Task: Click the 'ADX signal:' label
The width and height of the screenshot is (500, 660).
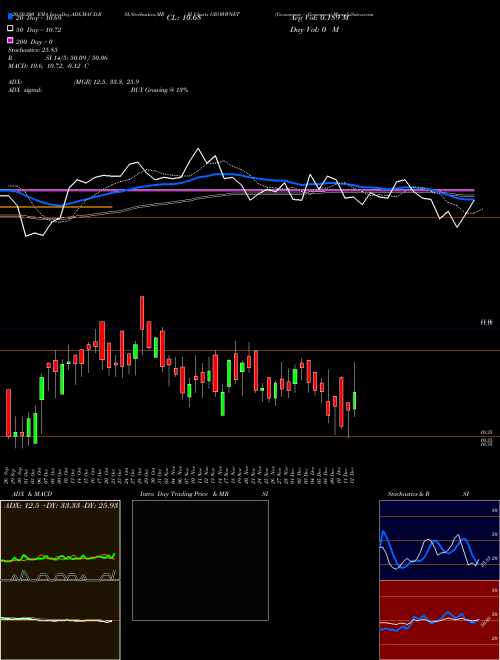Action: [25, 90]
